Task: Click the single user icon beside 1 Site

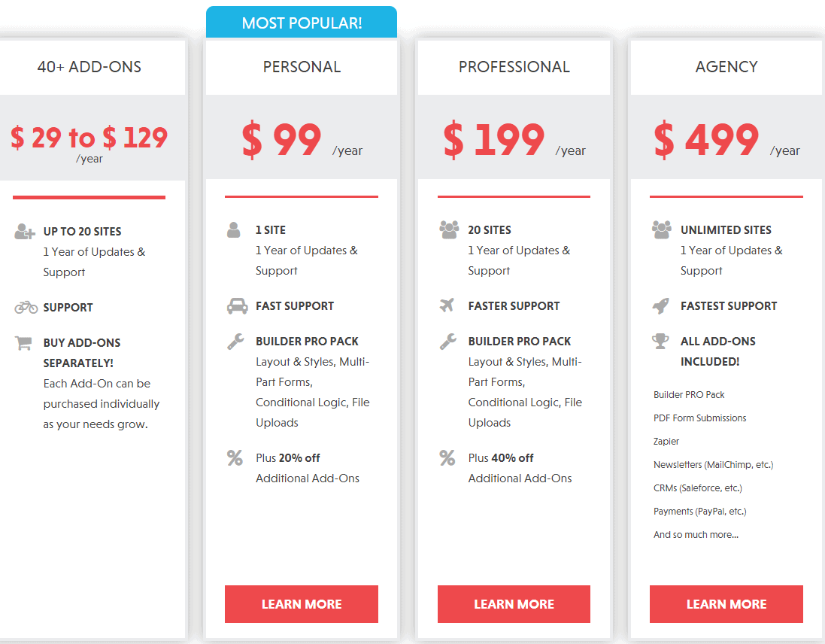Action: [234, 230]
